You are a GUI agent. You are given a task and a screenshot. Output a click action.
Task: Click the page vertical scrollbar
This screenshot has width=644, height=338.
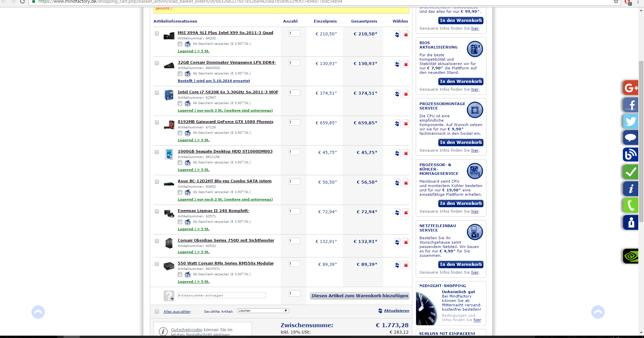point(641,142)
